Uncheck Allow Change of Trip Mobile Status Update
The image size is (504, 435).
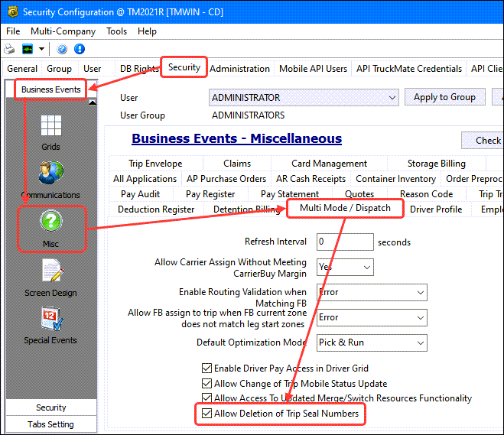click(206, 384)
